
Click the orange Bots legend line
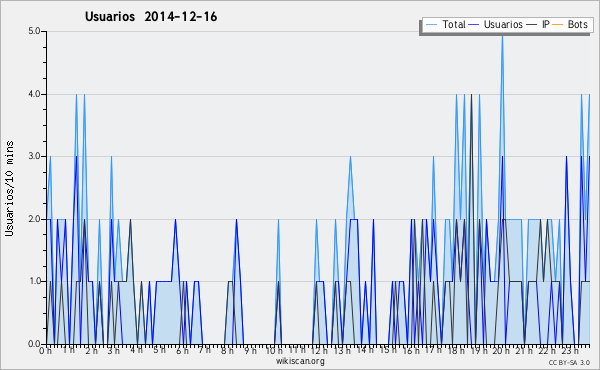point(558,25)
